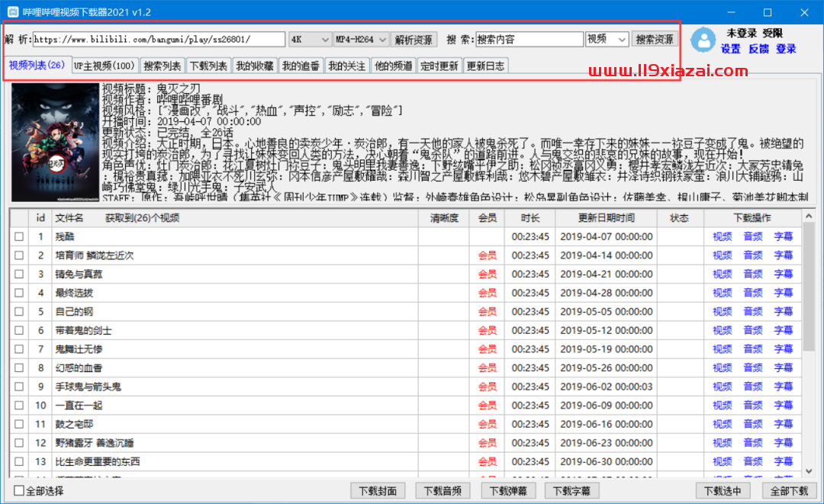Click the 登录 login link
This screenshot has height=504, width=824.
tap(786, 49)
